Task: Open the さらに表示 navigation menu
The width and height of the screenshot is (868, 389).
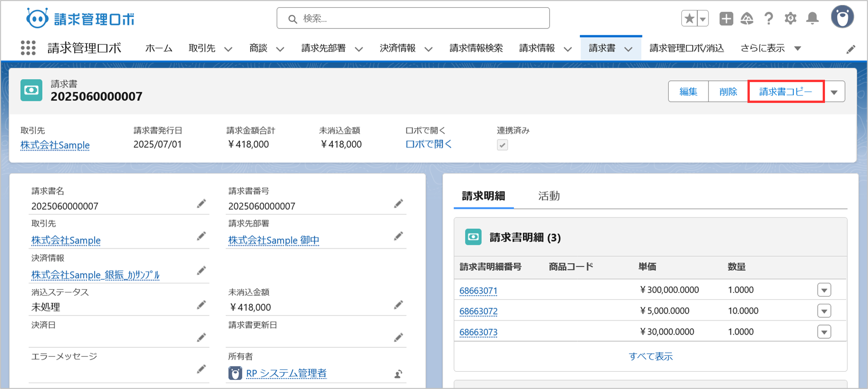Action: click(x=770, y=48)
